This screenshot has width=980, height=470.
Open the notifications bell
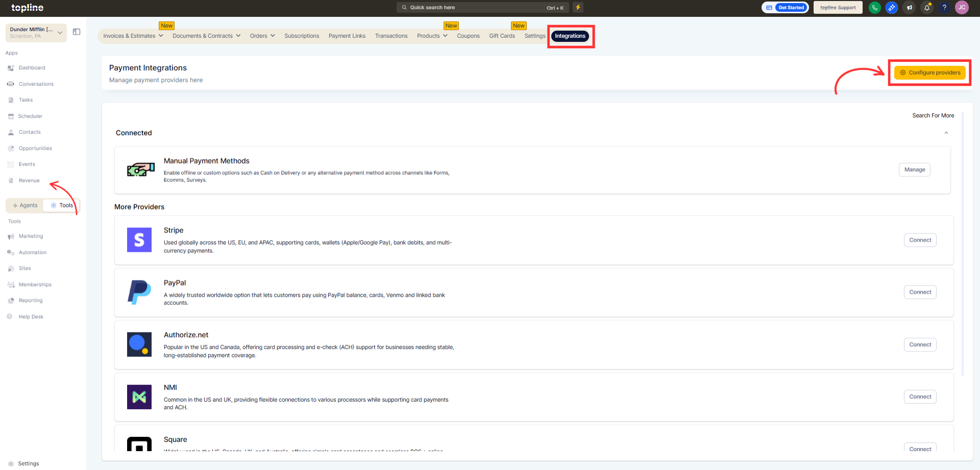[927, 8]
